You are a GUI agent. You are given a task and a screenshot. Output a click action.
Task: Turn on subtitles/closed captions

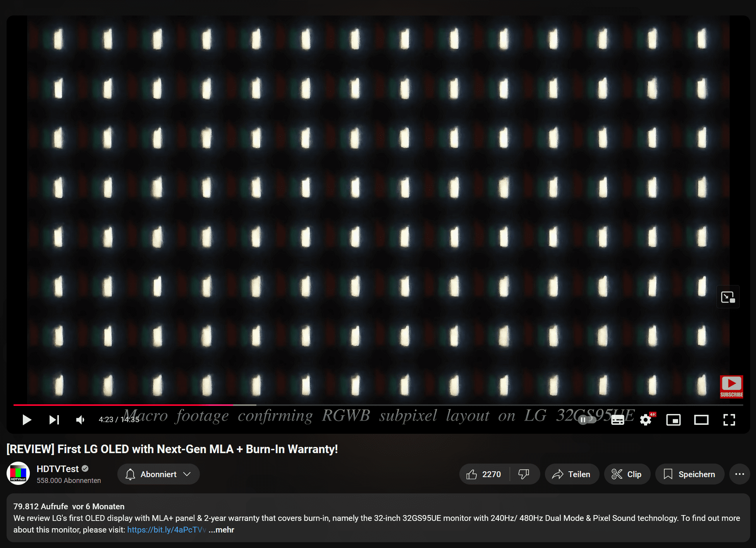pyautogui.click(x=617, y=420)
